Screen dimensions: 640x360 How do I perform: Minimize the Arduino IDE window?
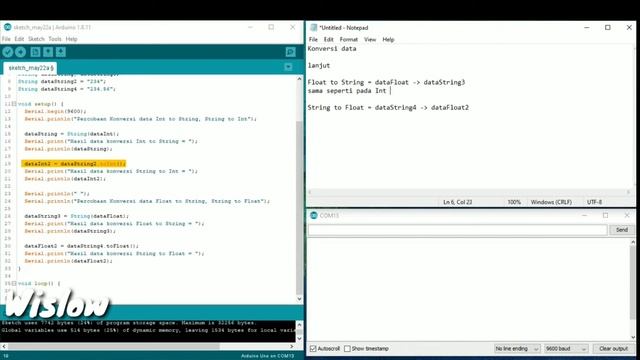250,27
